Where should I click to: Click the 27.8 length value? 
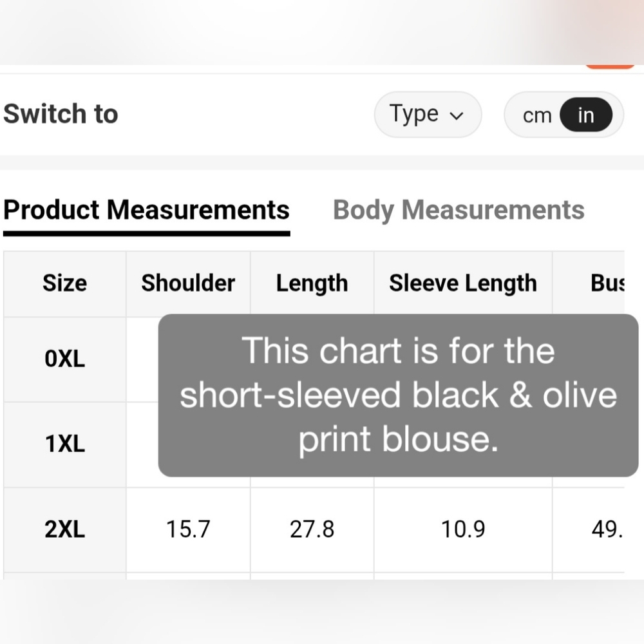[x=312, y=529]
